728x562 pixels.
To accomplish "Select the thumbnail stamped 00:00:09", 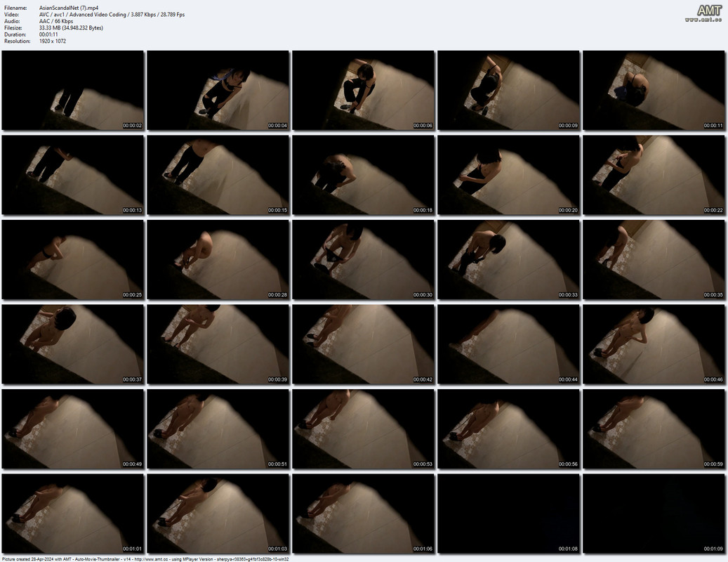I will click(509, 90).
